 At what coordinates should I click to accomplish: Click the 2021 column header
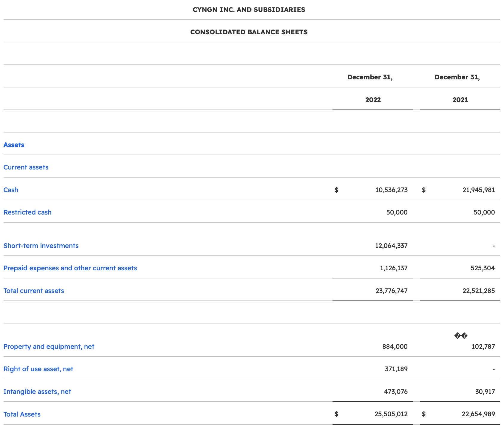[x=460, y=100]
